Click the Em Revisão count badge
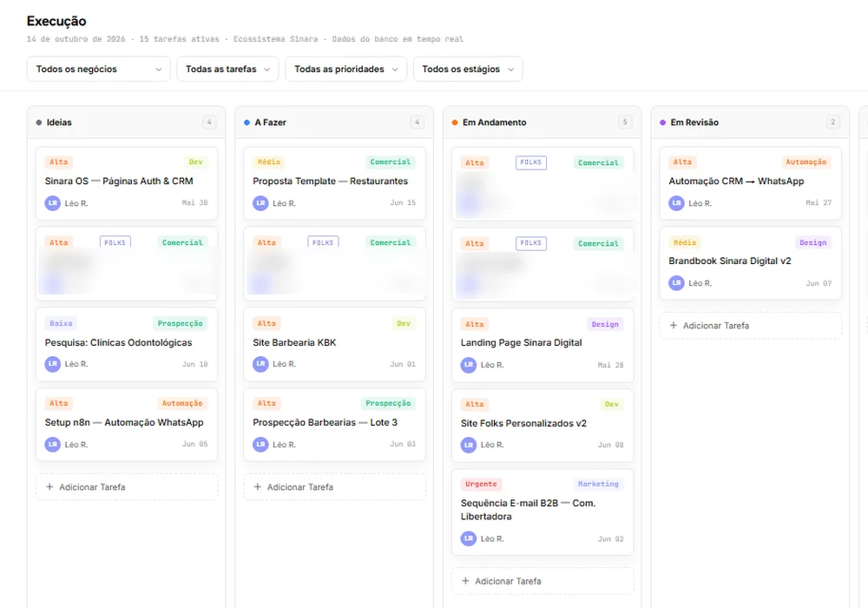Image resolution: width=868 pixels, height=608 pixels. [832, 122]
